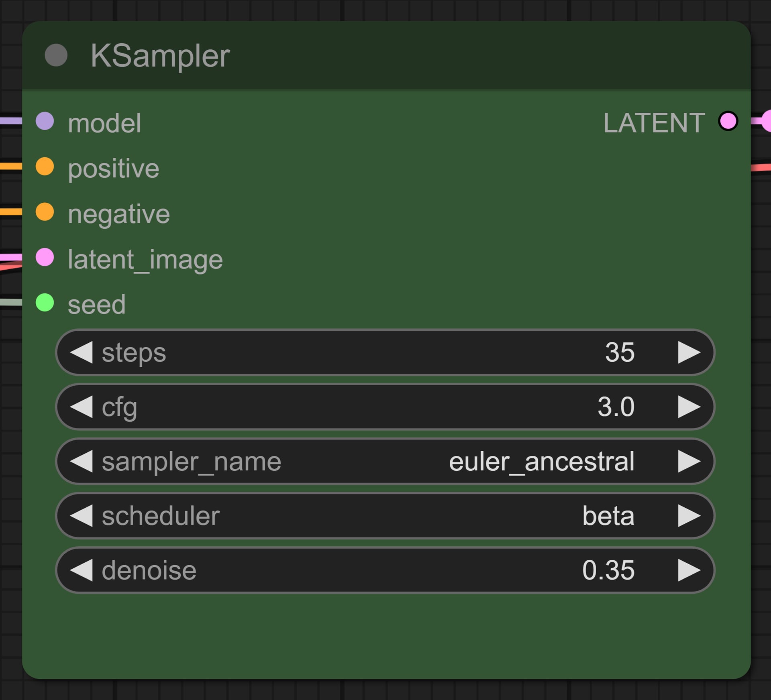Select the model input socket
Screen dimensions: 771x700
pos(45,121)
